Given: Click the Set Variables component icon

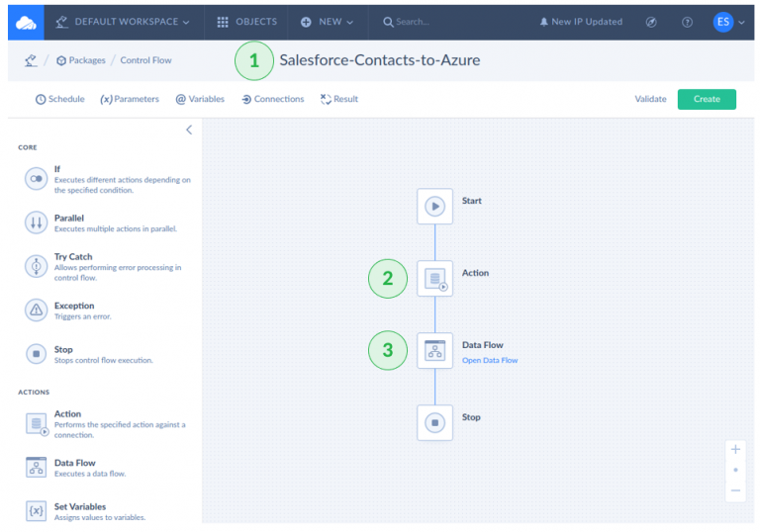Looking at the screenshot, I should 37,510.
